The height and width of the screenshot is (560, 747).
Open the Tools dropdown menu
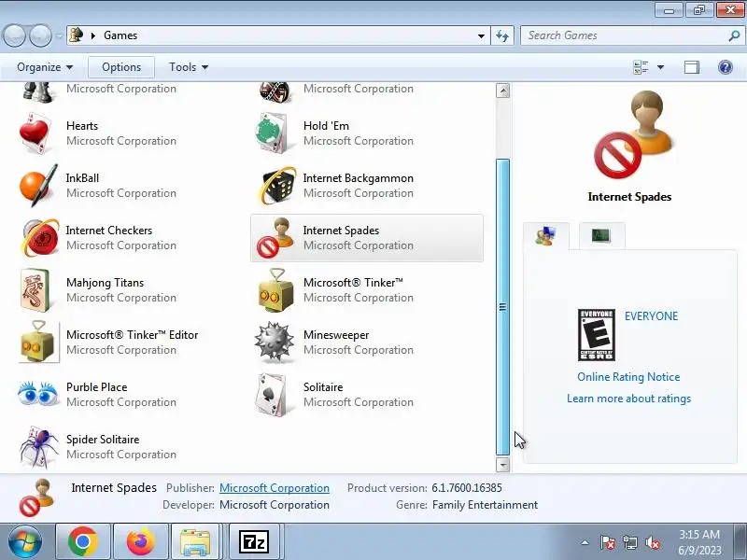coord(189,67)
